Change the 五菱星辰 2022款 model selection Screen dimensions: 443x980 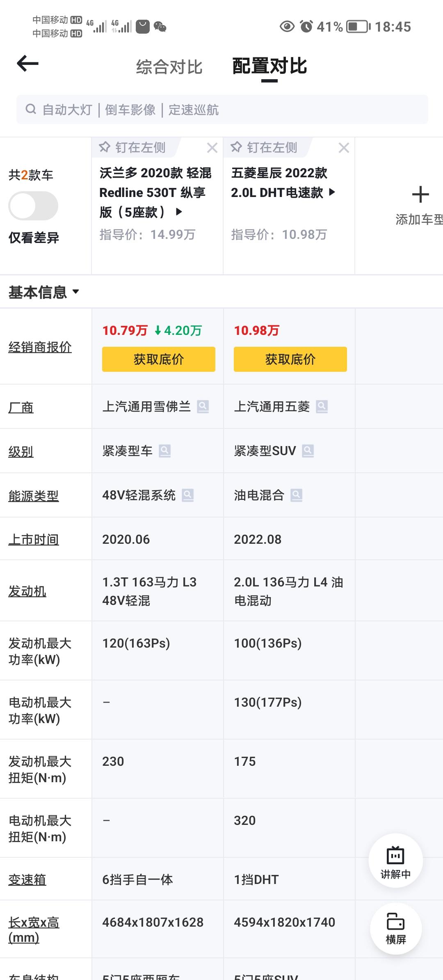(x=283, y=183)
